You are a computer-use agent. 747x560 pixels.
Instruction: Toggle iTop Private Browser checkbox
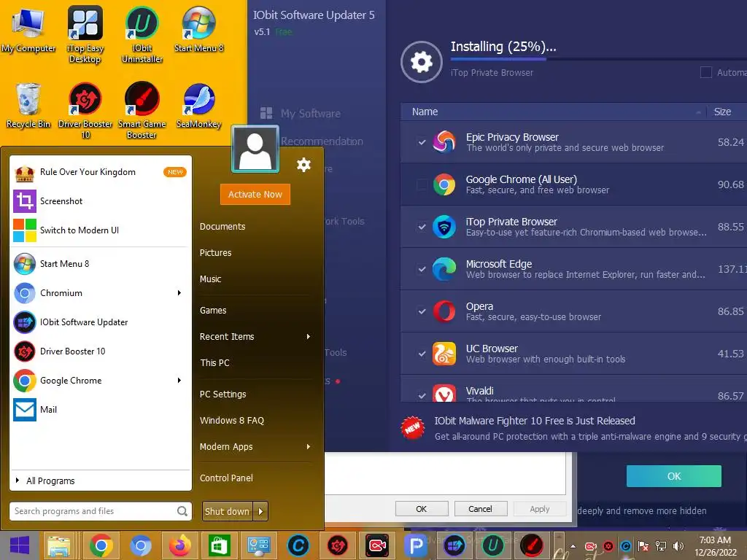[x=422, y=227]
